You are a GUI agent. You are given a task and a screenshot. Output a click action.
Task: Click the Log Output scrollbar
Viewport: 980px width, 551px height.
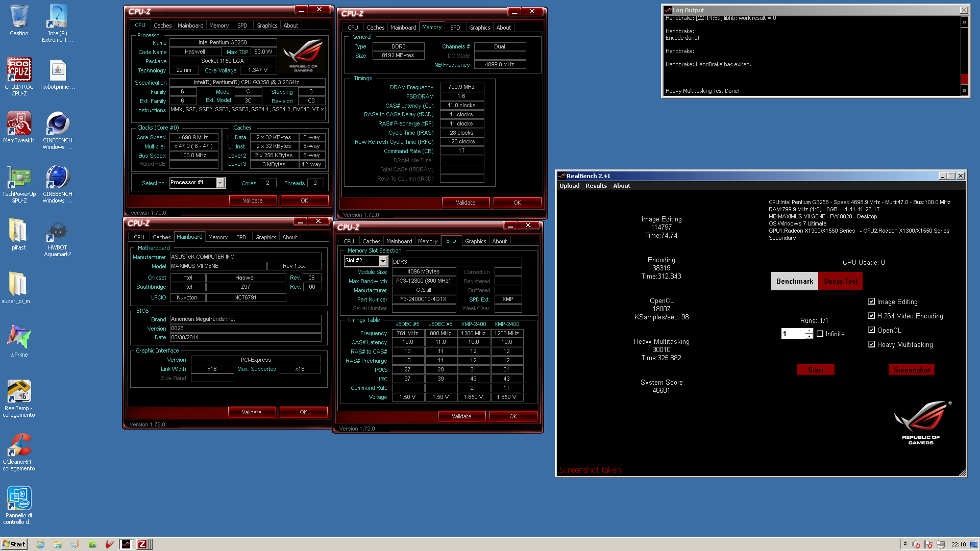tap(964, 56)
